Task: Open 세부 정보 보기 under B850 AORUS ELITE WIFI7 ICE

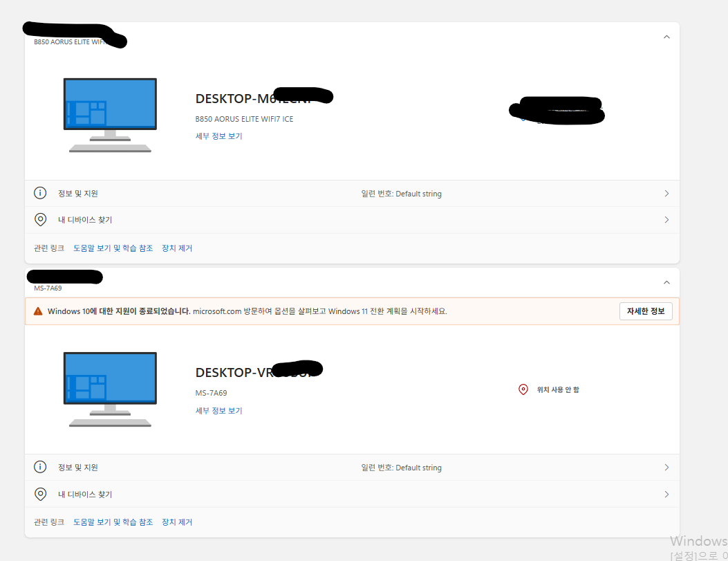Action: [218, 136]
